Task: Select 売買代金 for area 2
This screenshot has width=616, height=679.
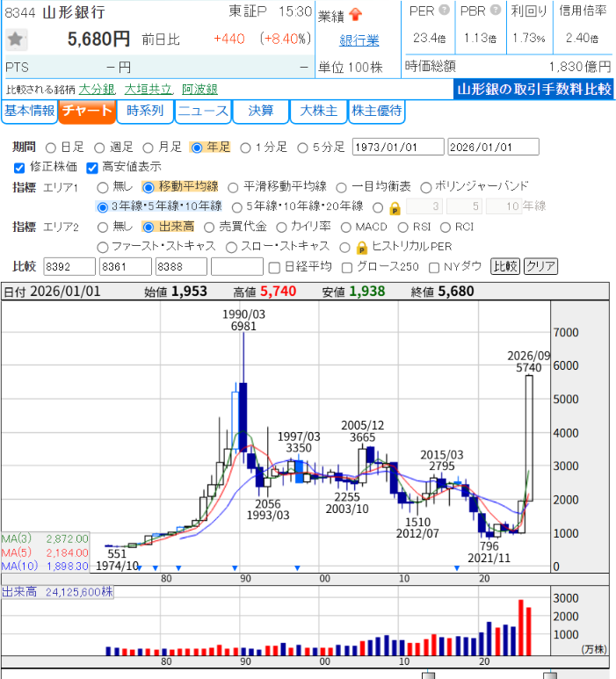Action: pyautogui.click(x=209, y=228)
